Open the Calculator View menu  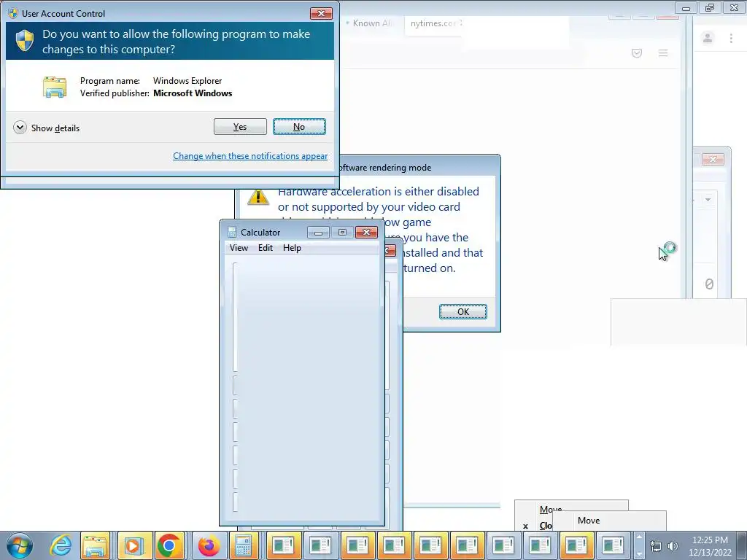coord(239,248)
